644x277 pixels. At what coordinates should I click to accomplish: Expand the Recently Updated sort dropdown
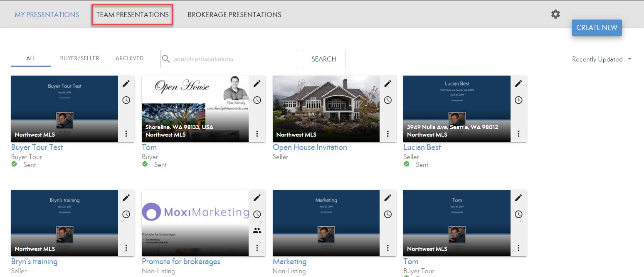tap(602, 59)
